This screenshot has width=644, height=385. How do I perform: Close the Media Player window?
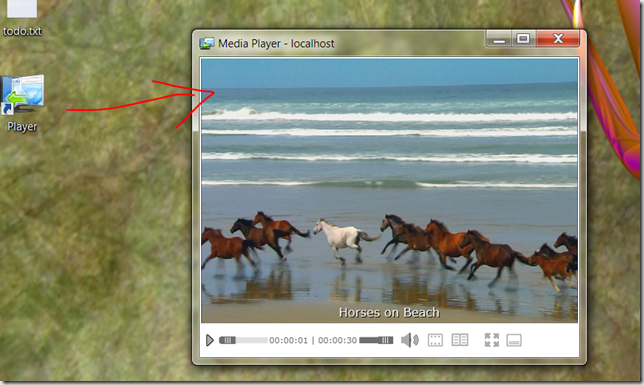tap(558, 39)
